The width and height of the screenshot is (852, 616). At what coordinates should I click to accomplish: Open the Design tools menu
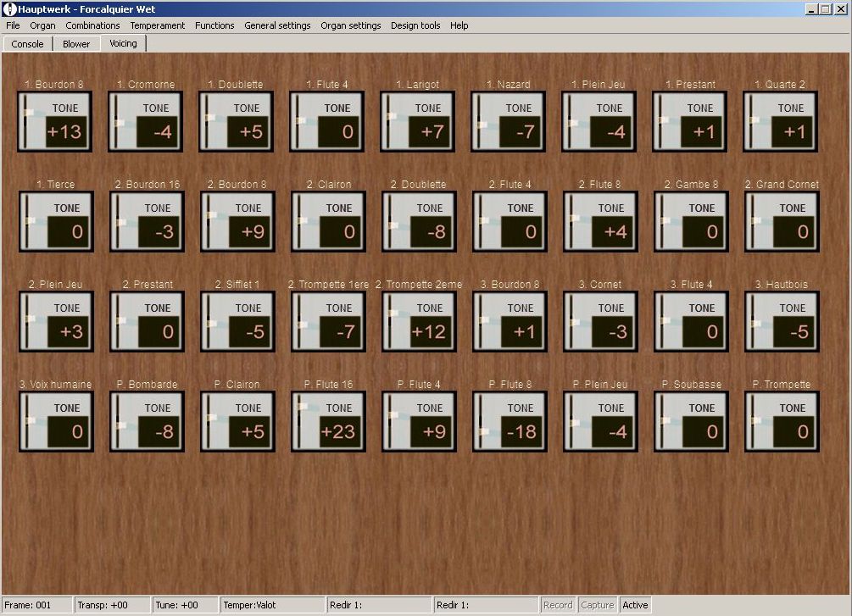point(415,25)
